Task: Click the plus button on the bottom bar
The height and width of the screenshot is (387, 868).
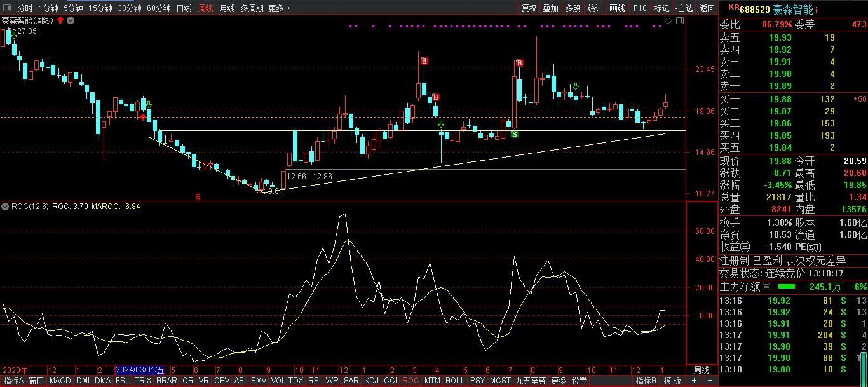Action: tap(694, 381)
